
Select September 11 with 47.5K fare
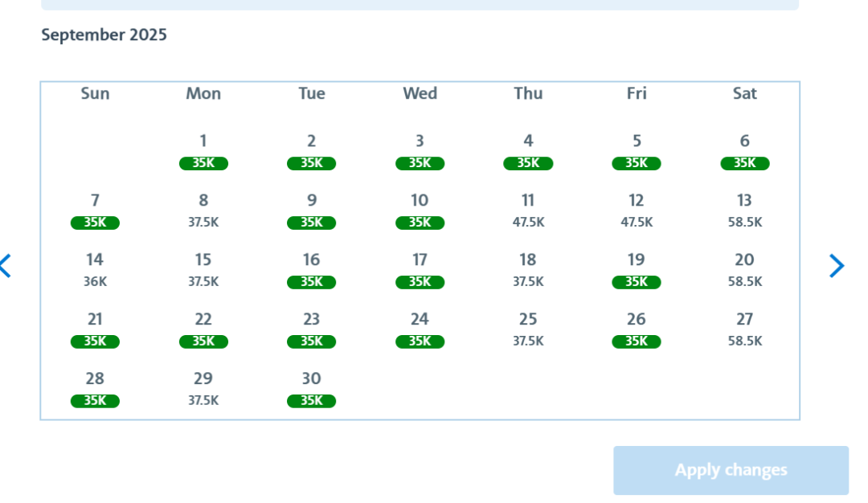528,211
